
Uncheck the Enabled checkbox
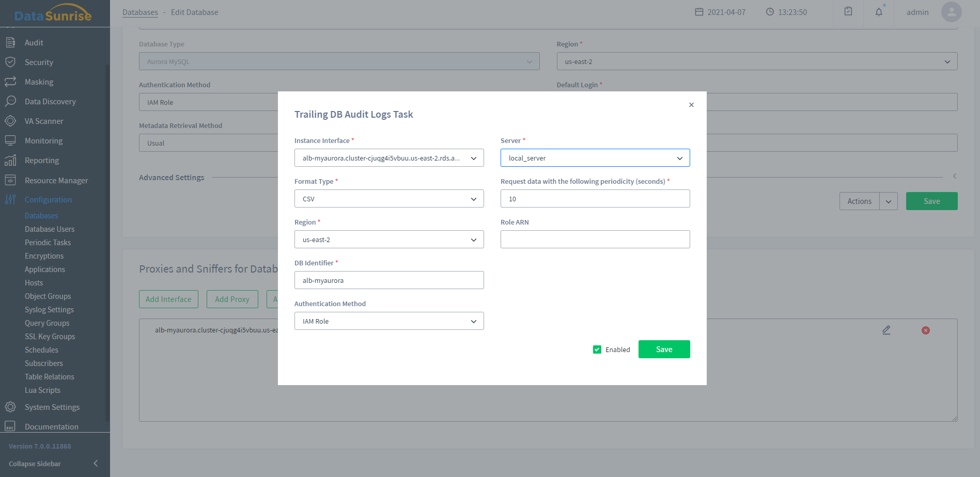[x=597, y=349]
